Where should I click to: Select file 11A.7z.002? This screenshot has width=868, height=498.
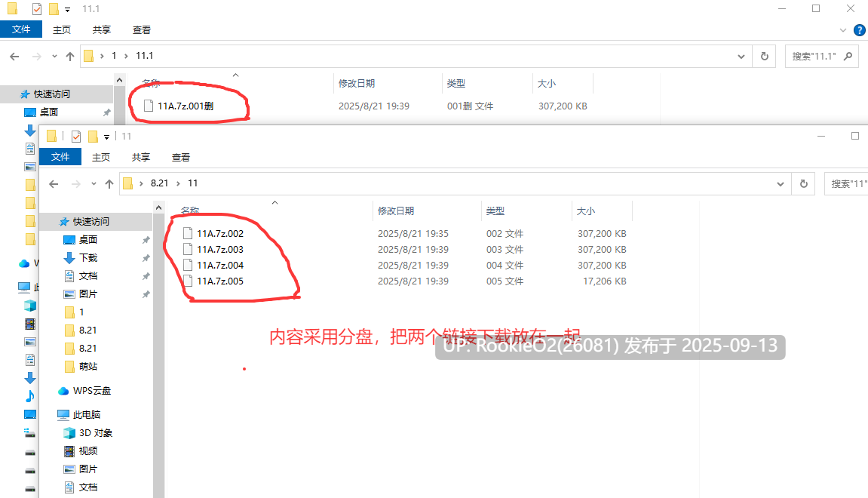[220, 234]
